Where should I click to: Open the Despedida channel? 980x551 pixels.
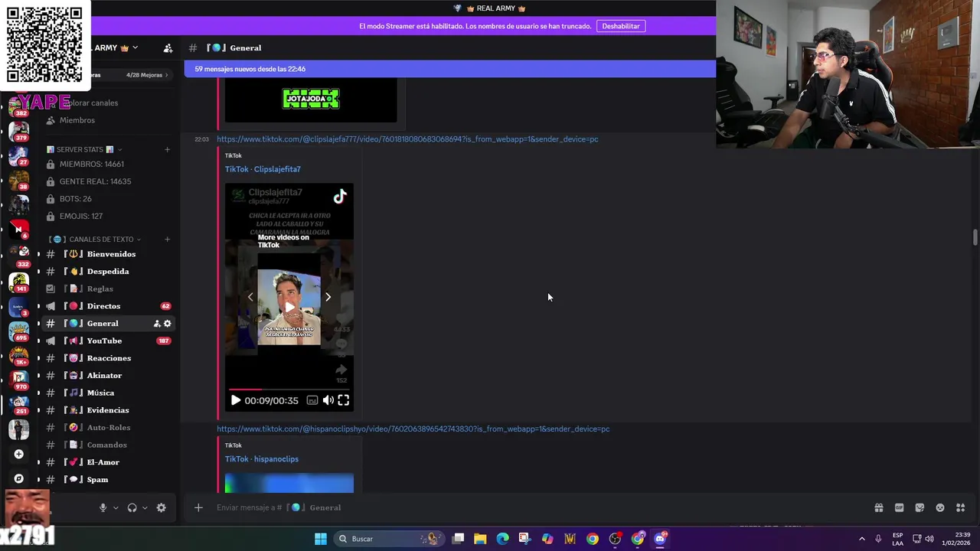coord(108,272)
